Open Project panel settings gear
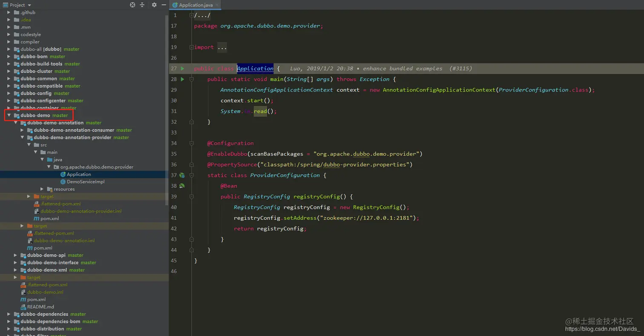The width and height of the screenshot is (644, 336). click(x=154, y=5)
